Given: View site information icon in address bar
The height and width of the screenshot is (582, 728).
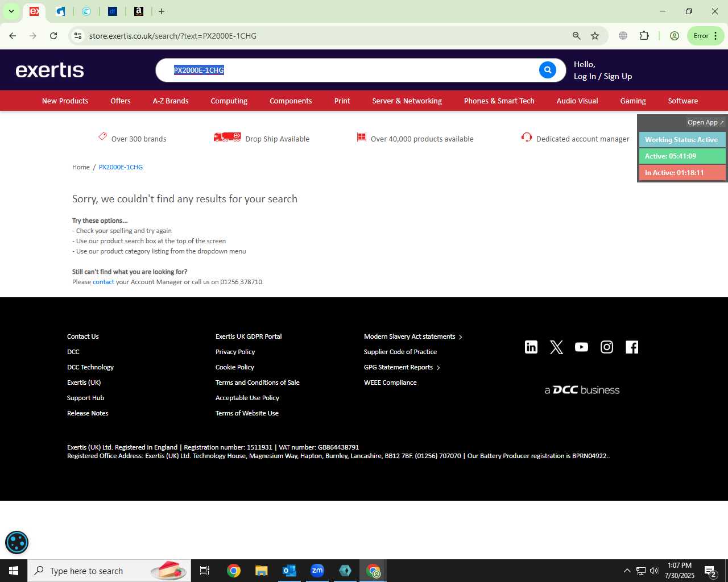Looking at the screenshot, I should click(x=78, y=36).
